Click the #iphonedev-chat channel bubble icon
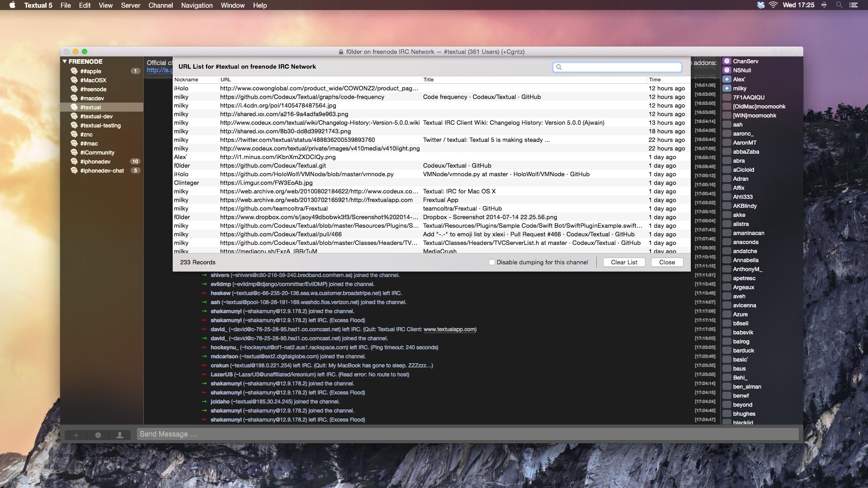The width and height of the screenshot is (868, 488). (74, 170)
